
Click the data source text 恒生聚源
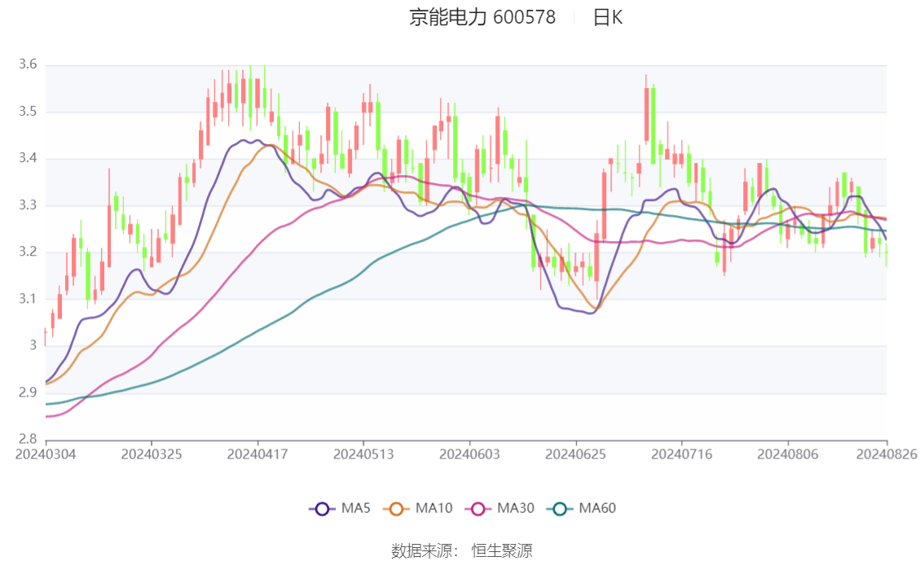pos(502,551)
